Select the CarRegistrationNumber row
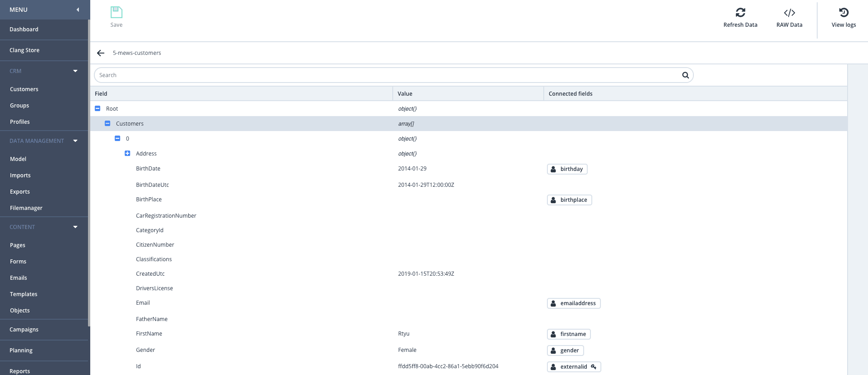The image size is (868, 375). click(x=468, y=216)
